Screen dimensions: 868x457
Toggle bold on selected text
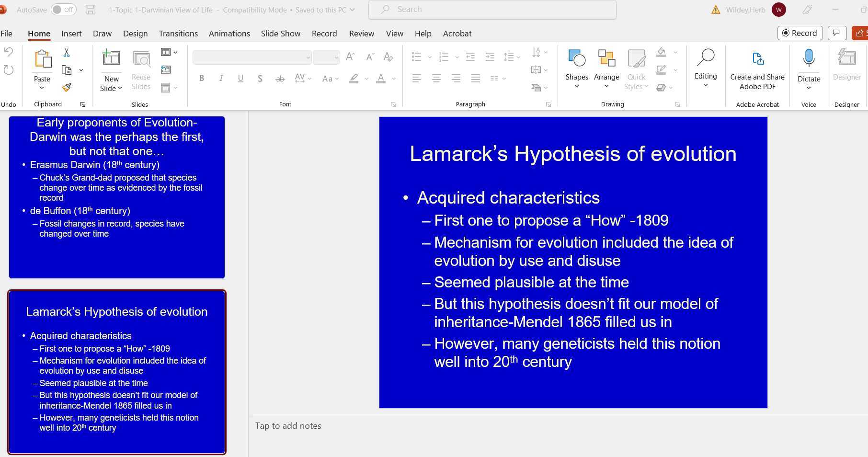202,78
